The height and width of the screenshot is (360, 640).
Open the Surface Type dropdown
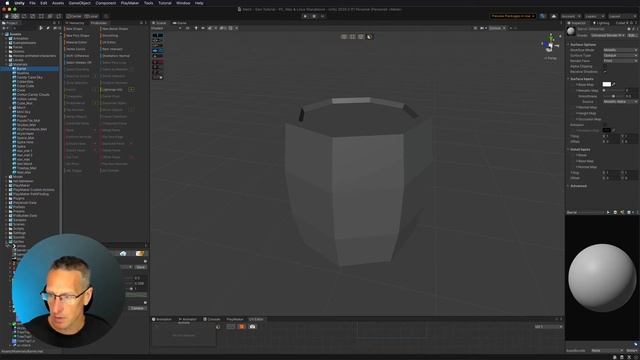pyautogui.click(x=620, y=55)
